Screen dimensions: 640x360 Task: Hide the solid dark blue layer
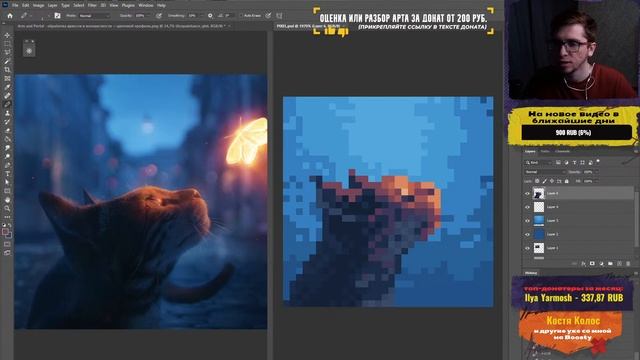click(x=527, y=234)
